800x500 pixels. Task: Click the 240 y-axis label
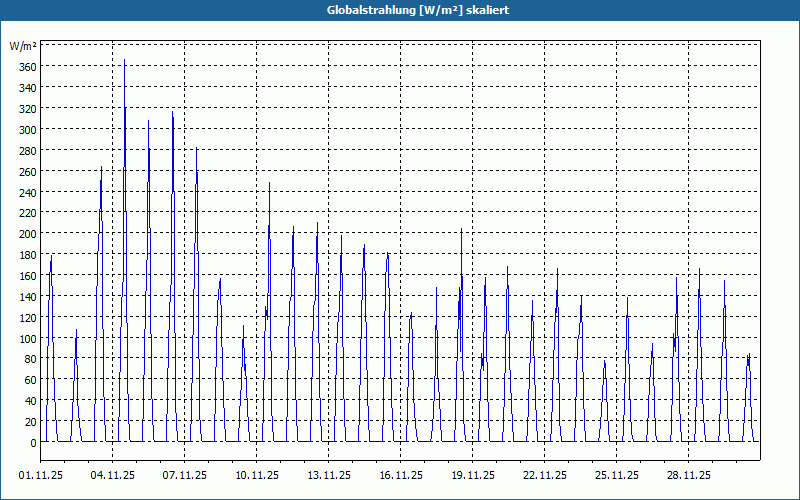[x=28, y=192]
